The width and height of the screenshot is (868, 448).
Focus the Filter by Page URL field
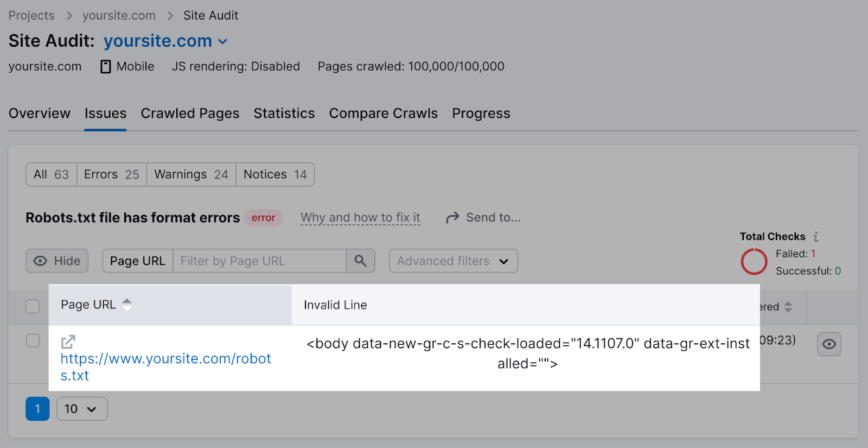259,261
